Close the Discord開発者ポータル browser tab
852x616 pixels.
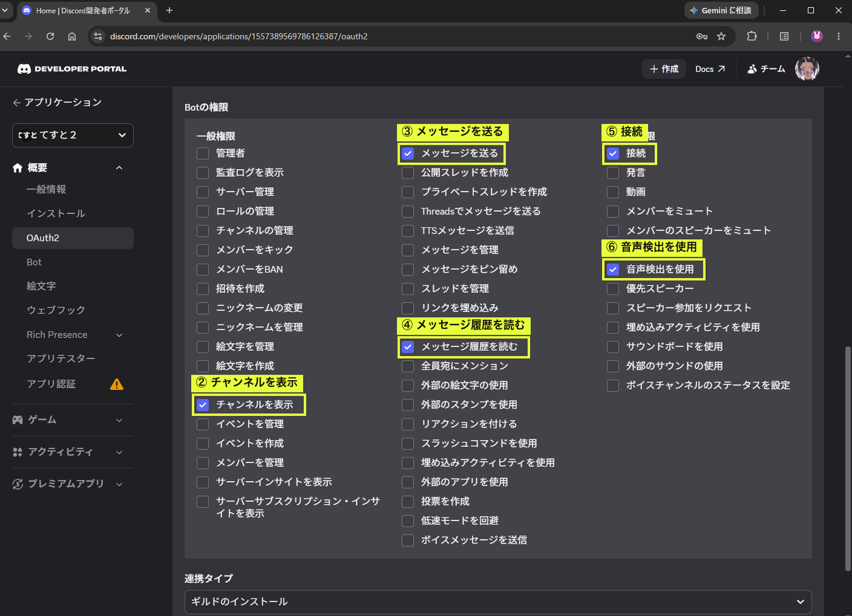147,10
